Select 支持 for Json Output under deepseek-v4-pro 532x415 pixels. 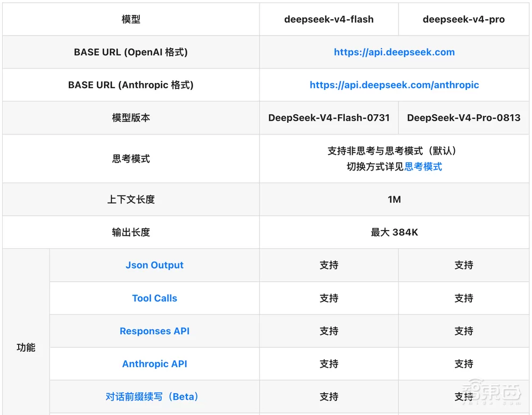click(x=463, y=265)
